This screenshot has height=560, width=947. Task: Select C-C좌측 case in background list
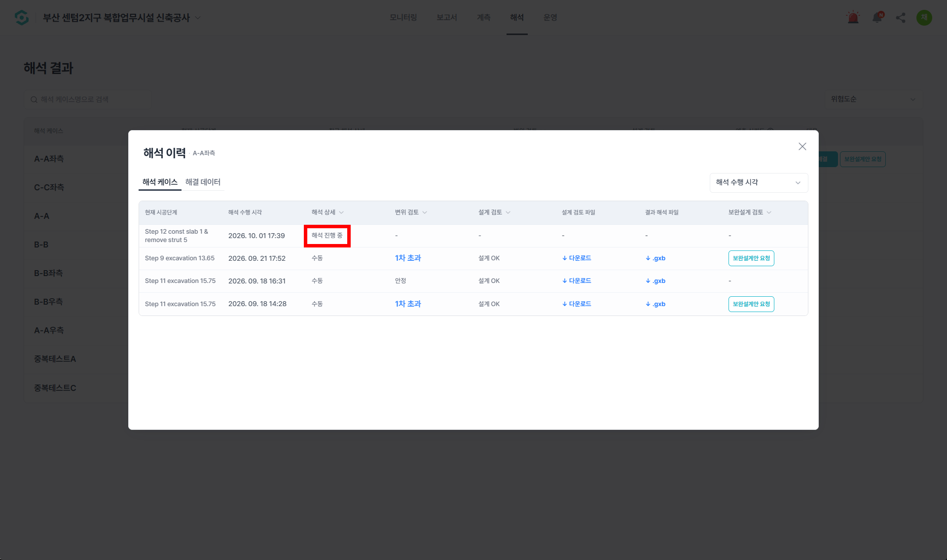(x=49, y=187)
